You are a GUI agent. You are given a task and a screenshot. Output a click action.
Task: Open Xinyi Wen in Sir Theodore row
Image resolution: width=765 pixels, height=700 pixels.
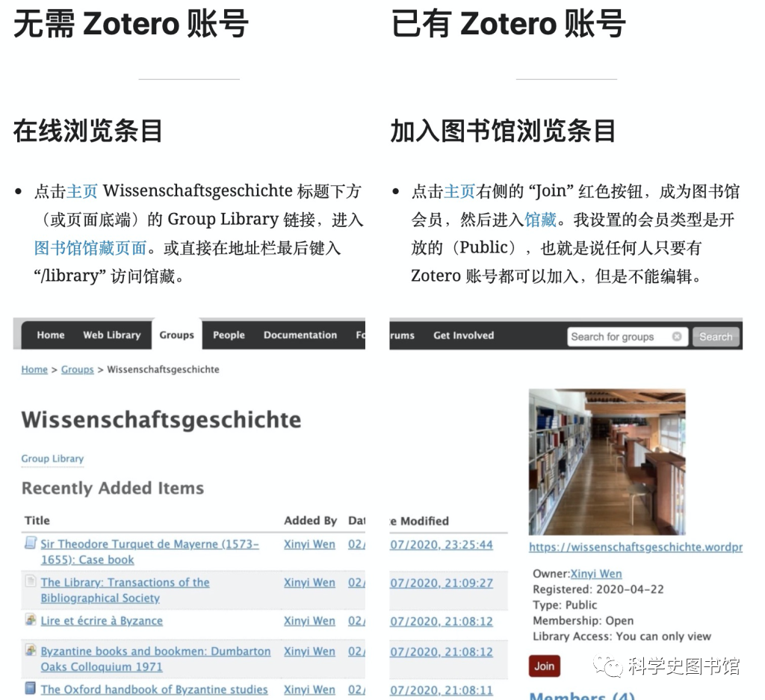click(x=310, y=545)
